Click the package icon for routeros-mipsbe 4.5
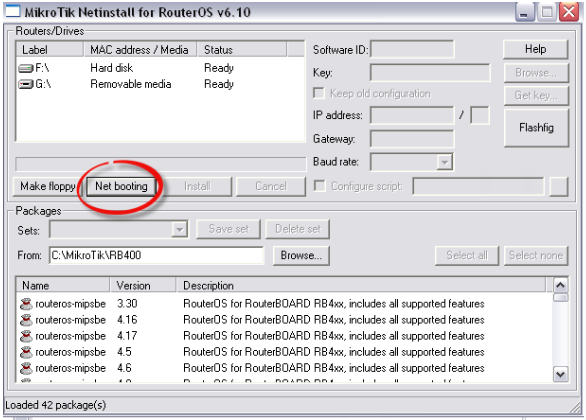The width and height of the screenshot is (586, 420). point(26,352)
